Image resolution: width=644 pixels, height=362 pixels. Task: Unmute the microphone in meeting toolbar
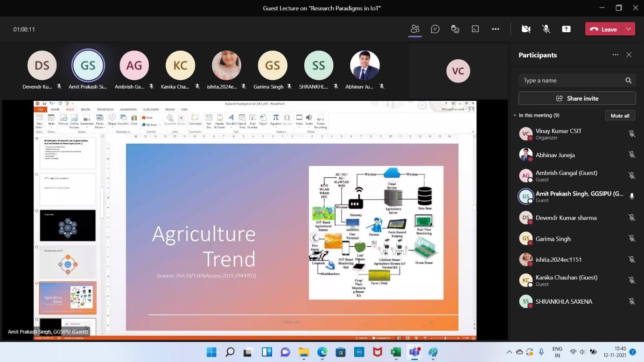click(546, 29)
